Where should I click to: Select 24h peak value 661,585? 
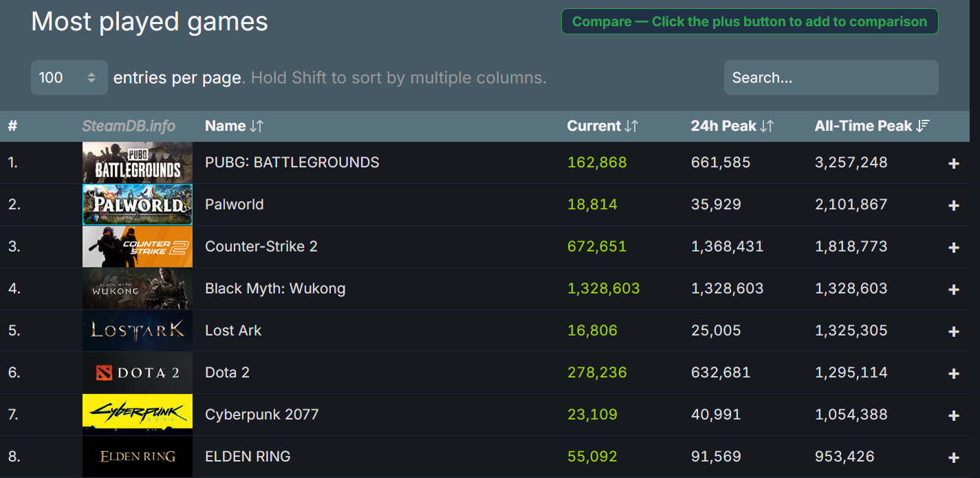pos(721,162)
